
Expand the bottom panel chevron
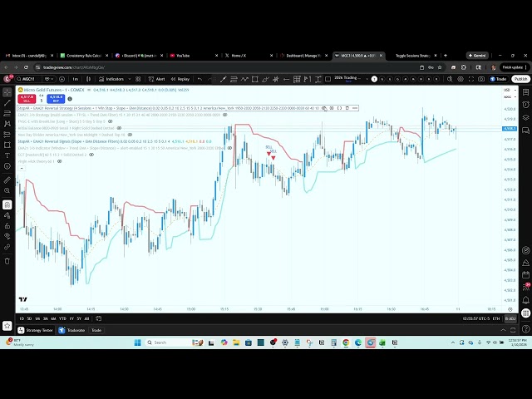pyautogui.click(x=503, y=330)
